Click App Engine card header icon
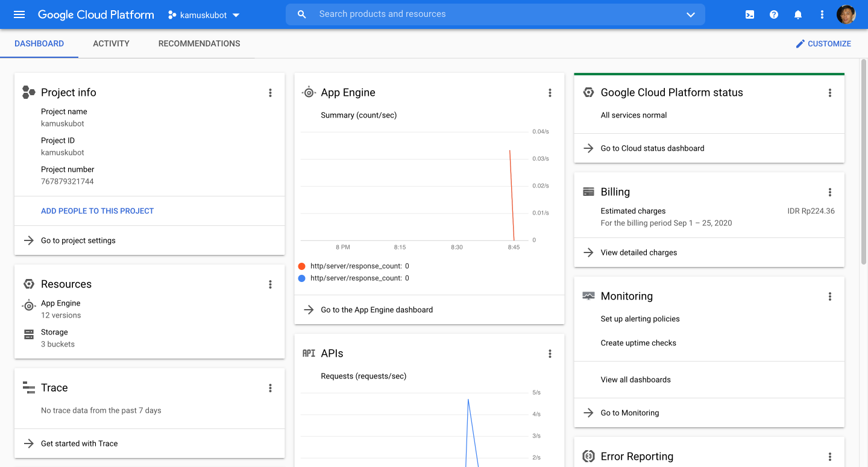 tap(308, 92)
